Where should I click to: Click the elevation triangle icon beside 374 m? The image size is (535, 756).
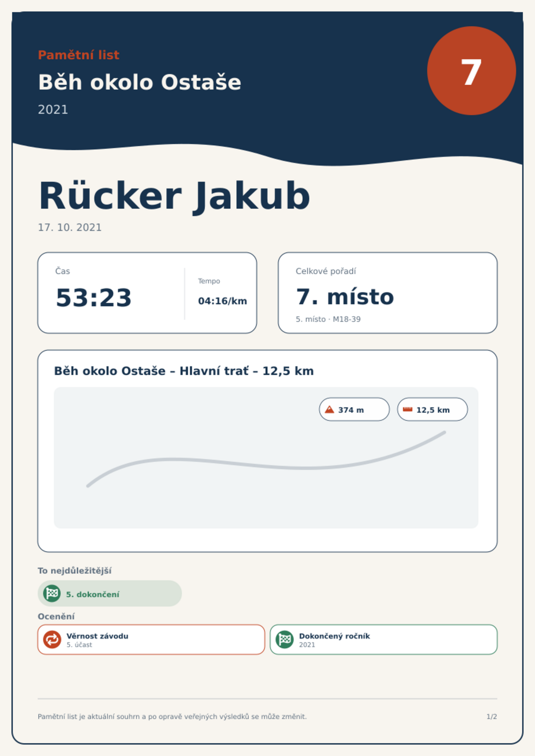(x=329, y=410)
